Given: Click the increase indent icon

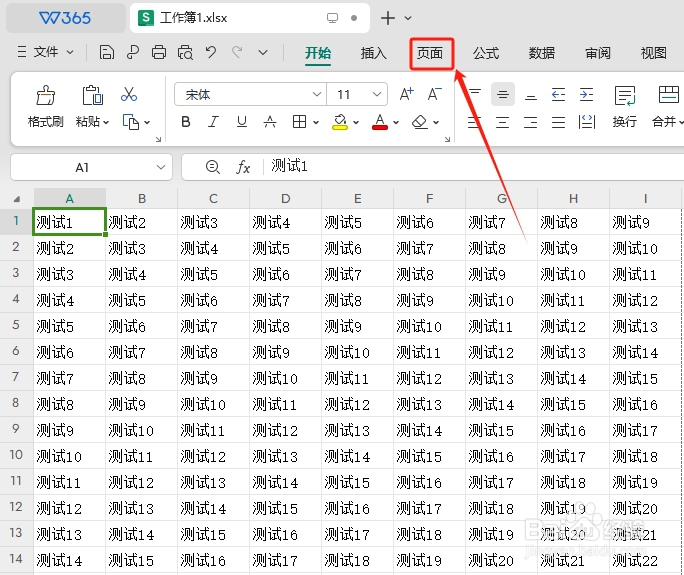Looking at the screenshot, I should 586,94.
